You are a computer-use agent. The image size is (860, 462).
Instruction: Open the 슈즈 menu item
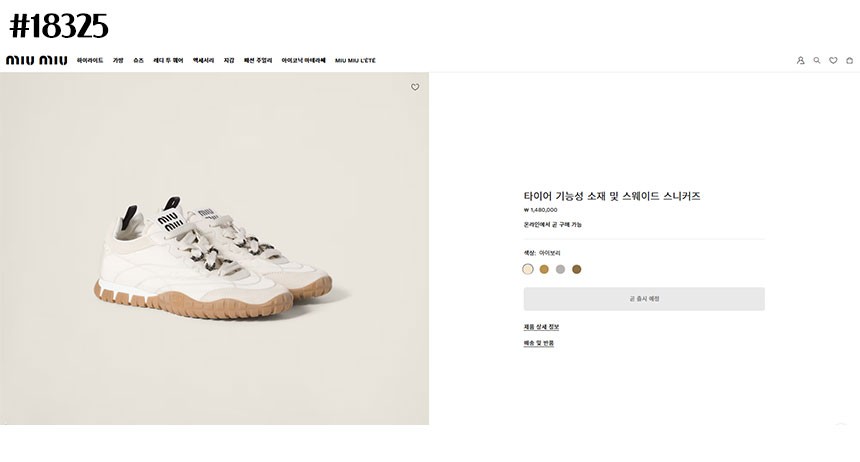(138, 60)
